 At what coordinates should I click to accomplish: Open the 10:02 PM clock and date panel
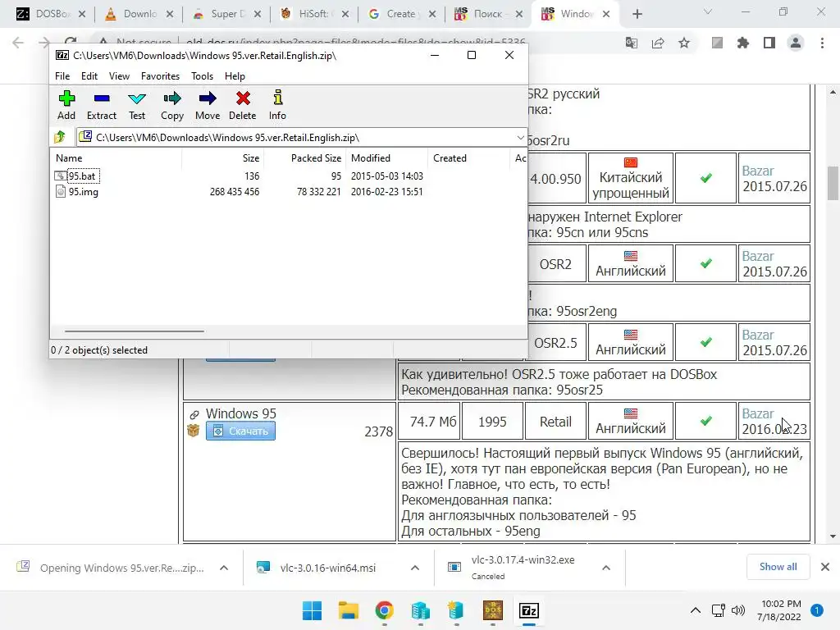click(x=781, y=610)
